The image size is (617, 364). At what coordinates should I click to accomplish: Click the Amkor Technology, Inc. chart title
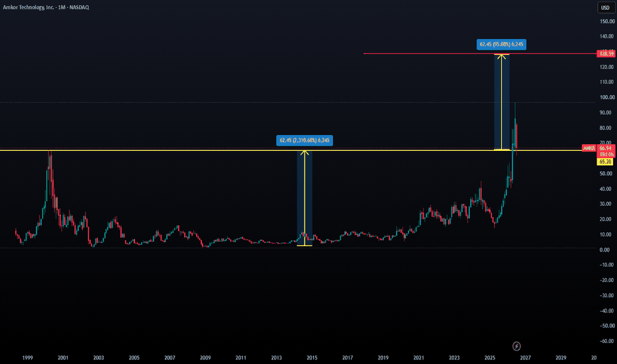46,7
